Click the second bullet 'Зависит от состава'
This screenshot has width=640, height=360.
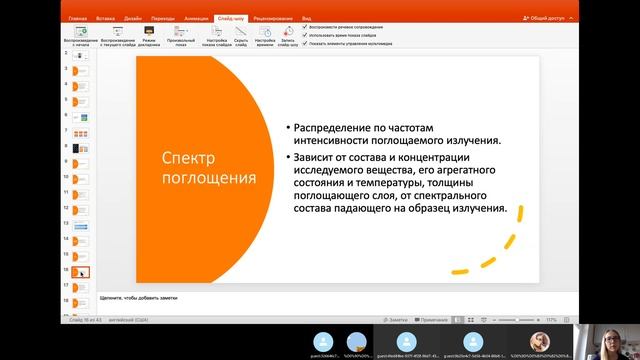pos(400,182)
